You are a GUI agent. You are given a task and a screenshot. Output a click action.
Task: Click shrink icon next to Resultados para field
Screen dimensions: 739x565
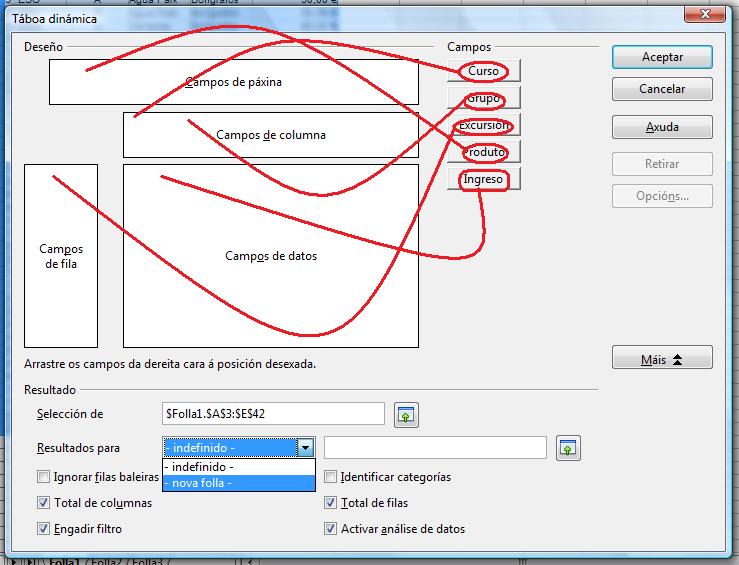click(568, 448)
